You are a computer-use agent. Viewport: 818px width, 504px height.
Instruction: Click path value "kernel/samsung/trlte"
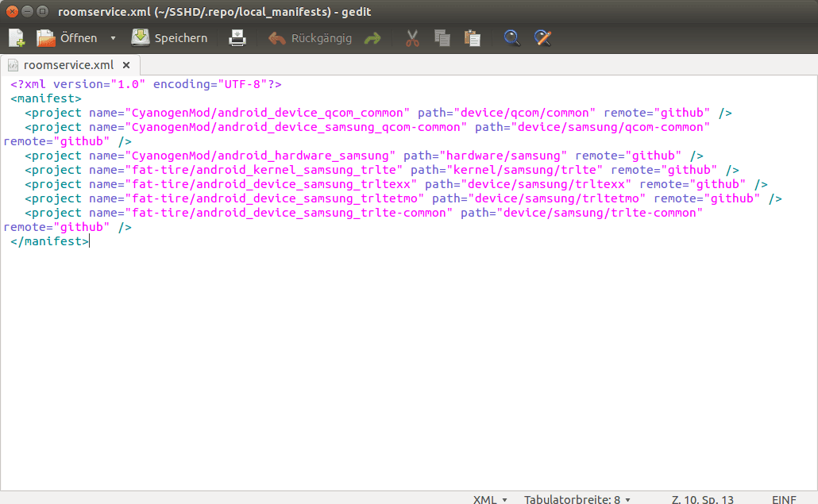point(524,170)
